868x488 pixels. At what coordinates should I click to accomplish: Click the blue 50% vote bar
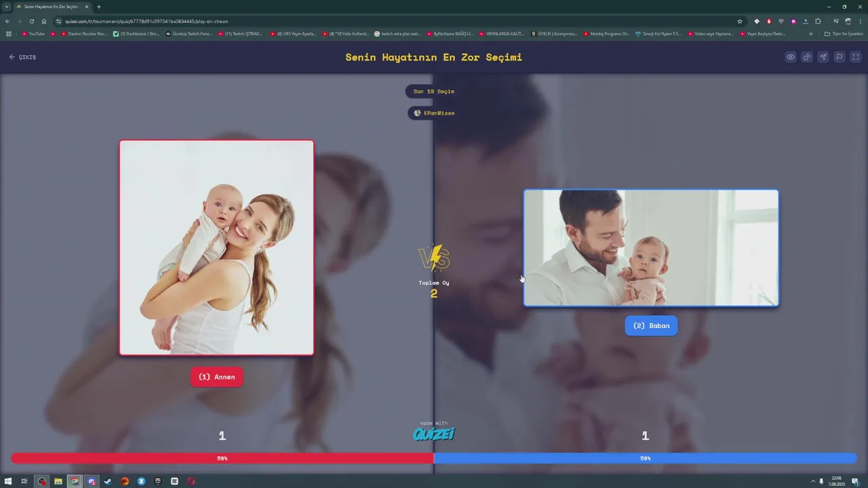coord(646,458)
